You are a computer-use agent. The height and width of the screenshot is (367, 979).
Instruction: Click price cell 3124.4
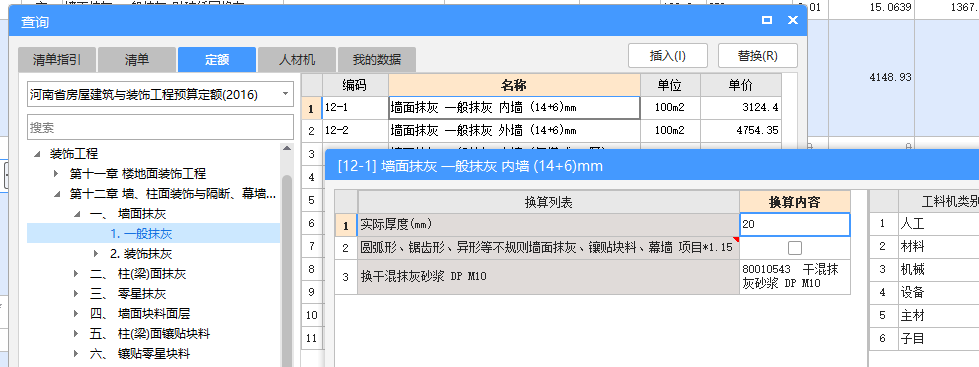(x=740, y=108)
